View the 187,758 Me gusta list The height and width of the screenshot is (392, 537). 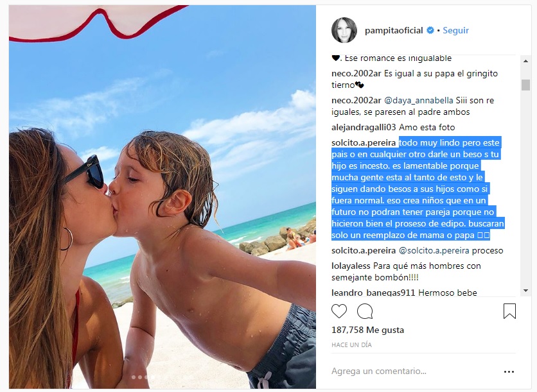point(368,330)
